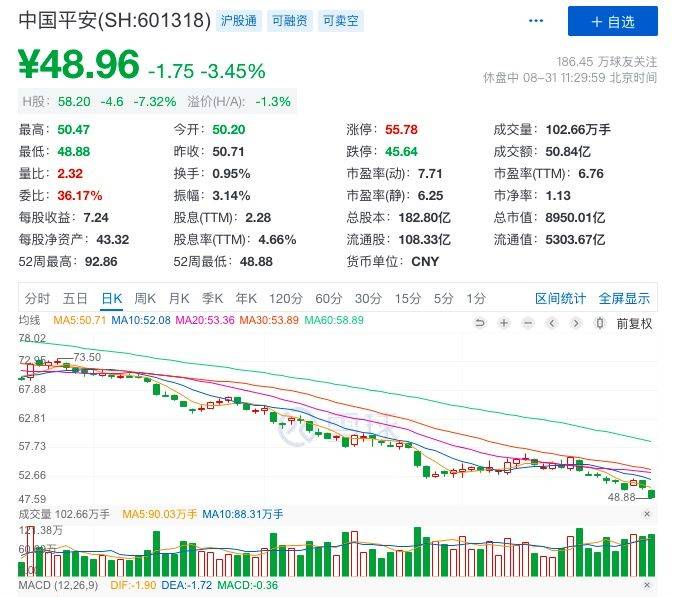Image resolution: width=673 pixels, height=597 pixels.
Task: Click the H股 price 58.20
Action: 74,102
